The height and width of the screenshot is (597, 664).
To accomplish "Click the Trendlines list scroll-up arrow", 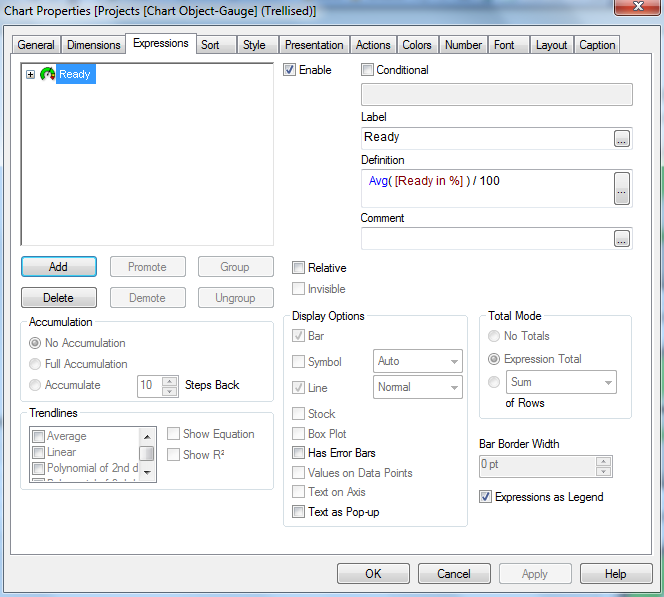I will click(147, 437).
